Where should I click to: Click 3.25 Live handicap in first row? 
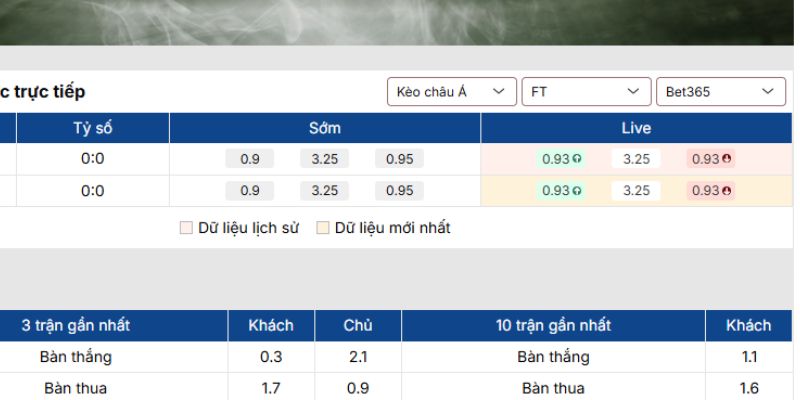pyautogui.click(x=636, y=159)
